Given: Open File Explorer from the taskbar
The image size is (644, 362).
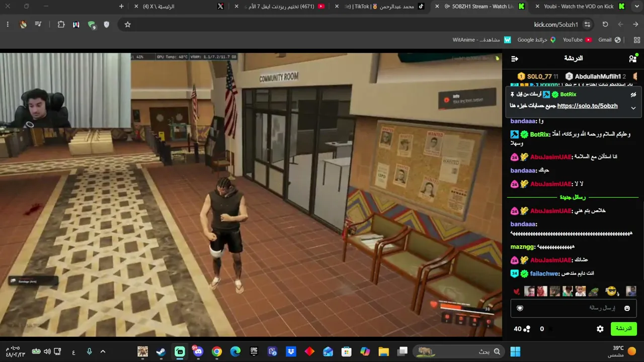Looking at the screenshot, I should (x=384, y=351).
